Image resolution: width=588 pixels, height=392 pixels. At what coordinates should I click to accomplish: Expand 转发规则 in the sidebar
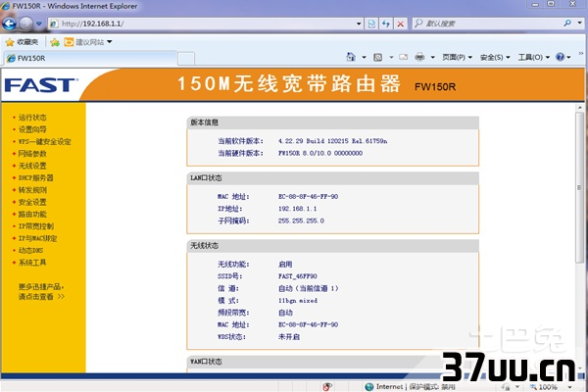coord(32,190)
